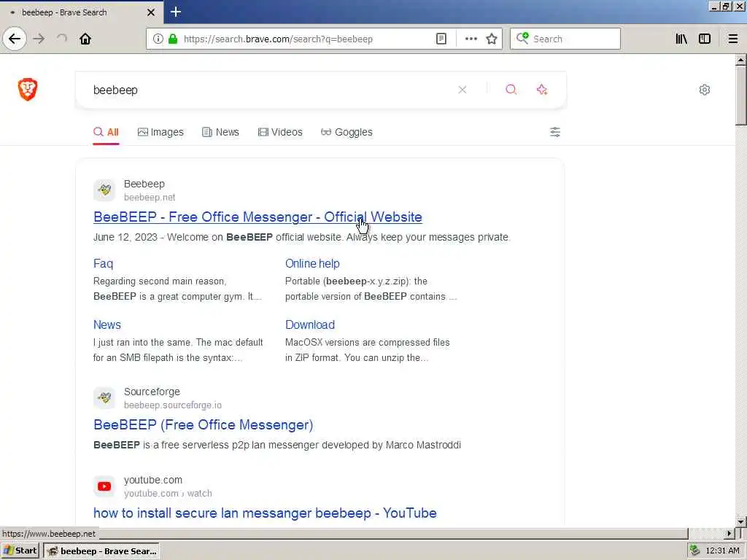Bookmark this page with the star
Screen dimensions: 747x560
(492, 39)
